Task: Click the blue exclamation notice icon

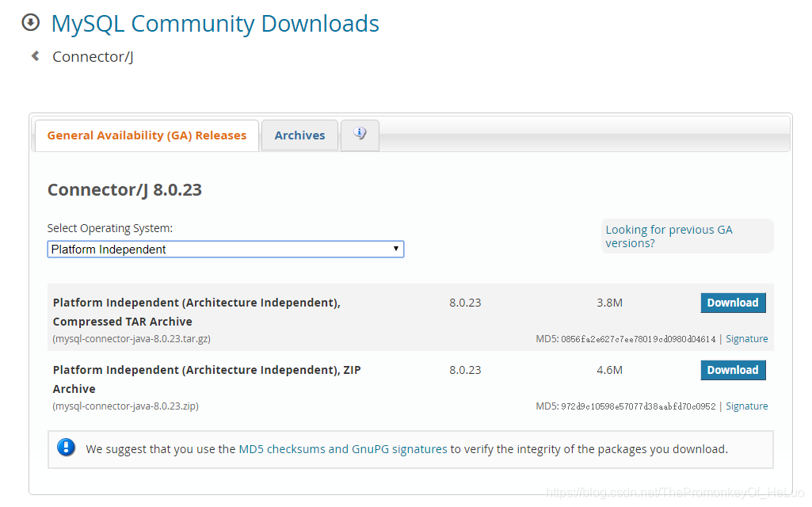Action: [x=67, y=448]
